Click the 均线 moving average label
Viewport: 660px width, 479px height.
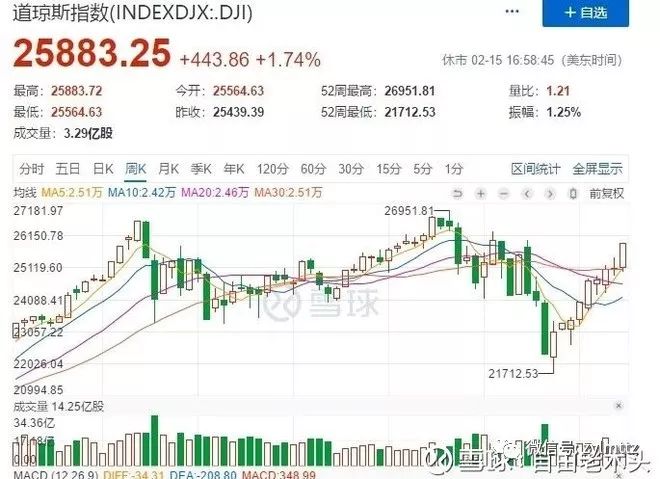click(x=25, y=193)
